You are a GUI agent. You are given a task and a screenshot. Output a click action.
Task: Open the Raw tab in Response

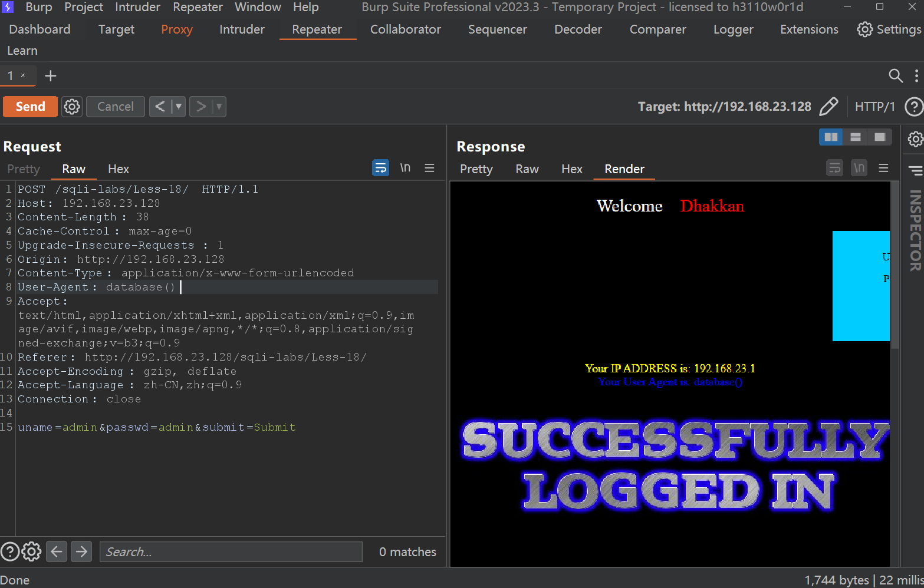click(x=527, y=169)
